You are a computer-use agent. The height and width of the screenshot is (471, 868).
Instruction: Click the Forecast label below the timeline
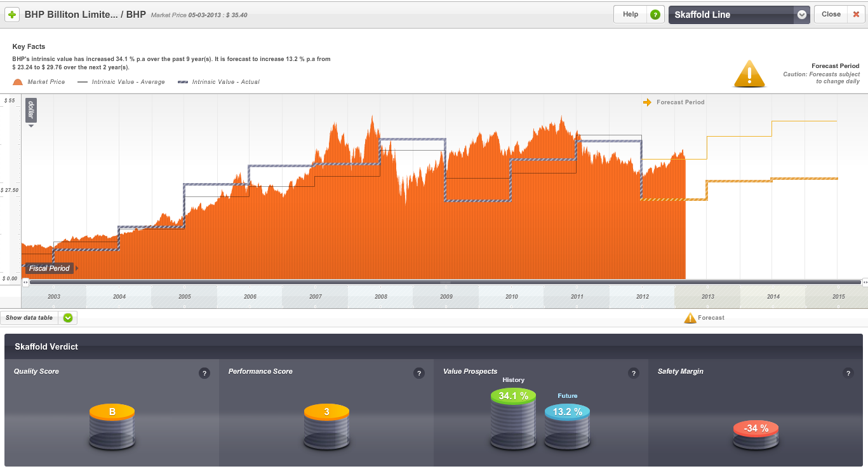point(711,318)
